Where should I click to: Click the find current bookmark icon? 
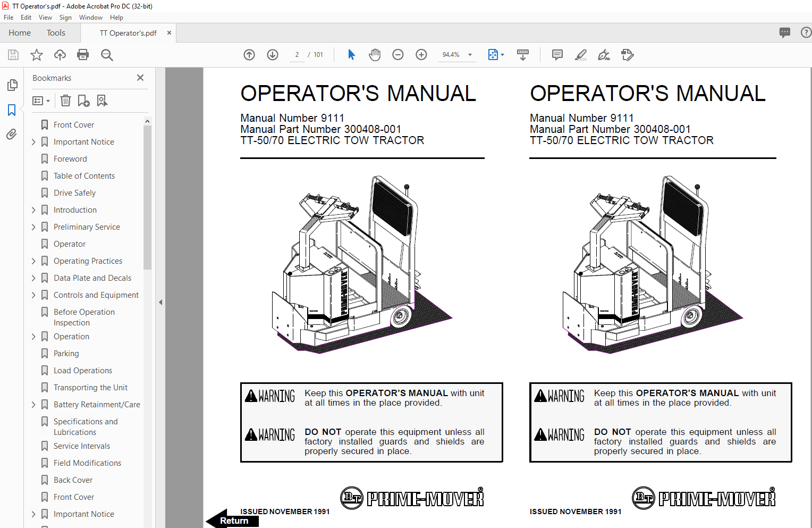tap(102, 100)
